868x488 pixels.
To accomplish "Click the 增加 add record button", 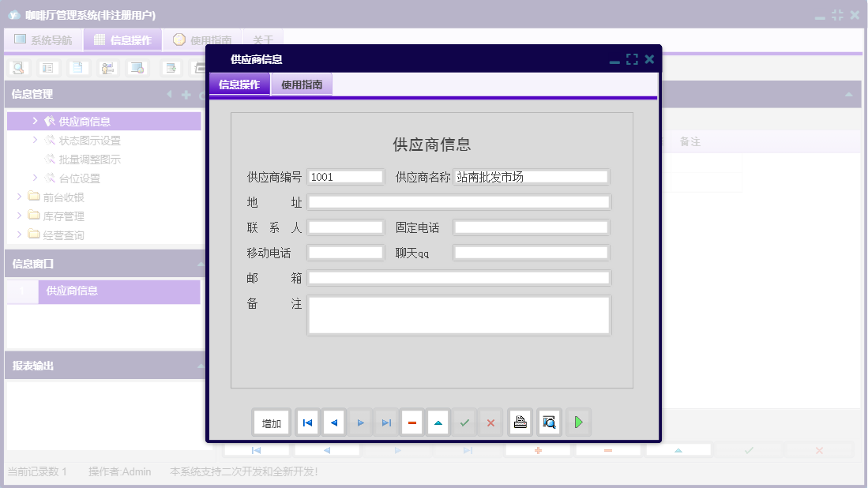I will point(271,422).
